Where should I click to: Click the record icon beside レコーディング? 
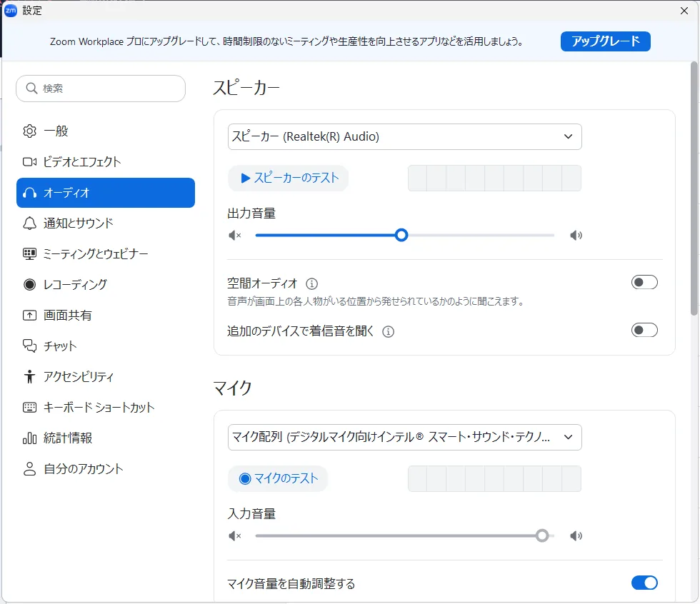[x=29, y=285]
